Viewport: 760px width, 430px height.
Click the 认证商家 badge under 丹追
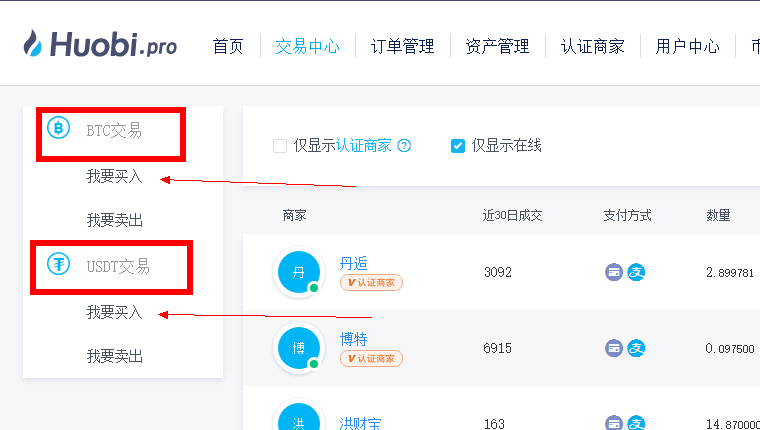[x=371, y=283]
